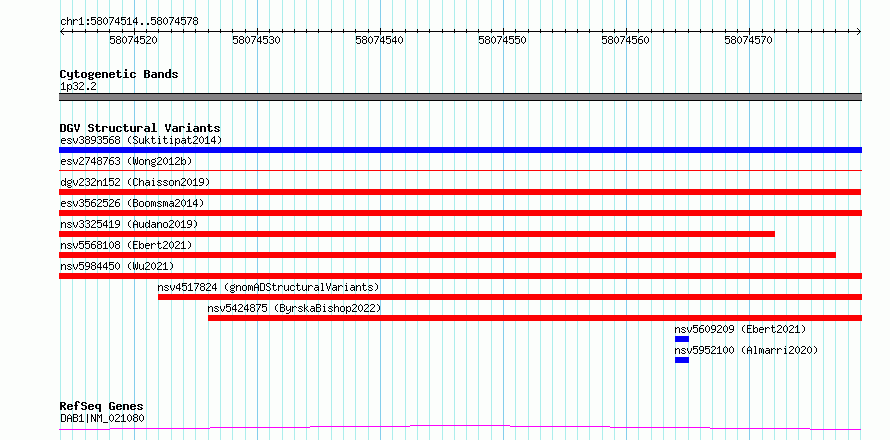Open the DGV Structural Variants track title
This screenshot has height=440, width=890.
(x=140, y=128)
